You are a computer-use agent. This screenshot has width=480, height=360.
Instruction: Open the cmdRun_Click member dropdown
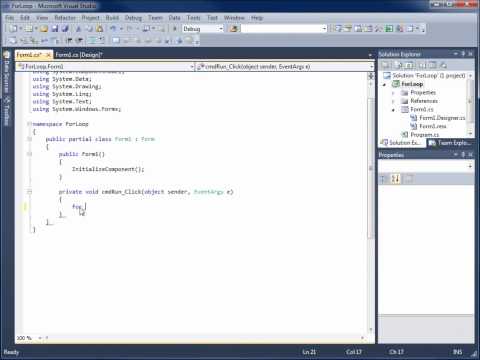(x=371, y=67)
